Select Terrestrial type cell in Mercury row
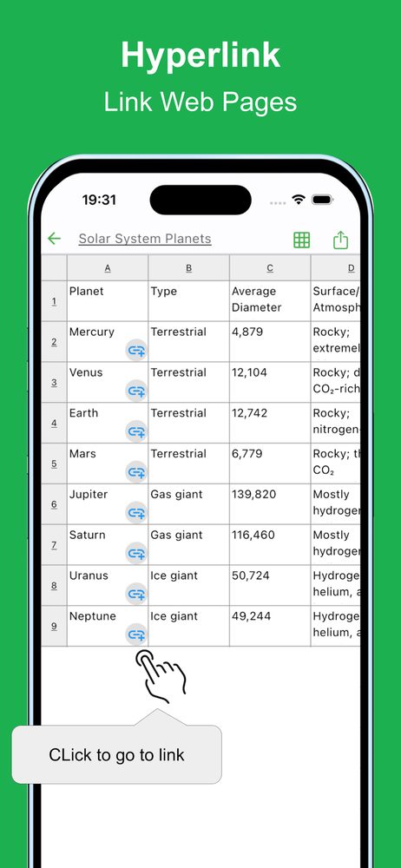This screenshot has height=868, width=401. click(x=189, y=341)
